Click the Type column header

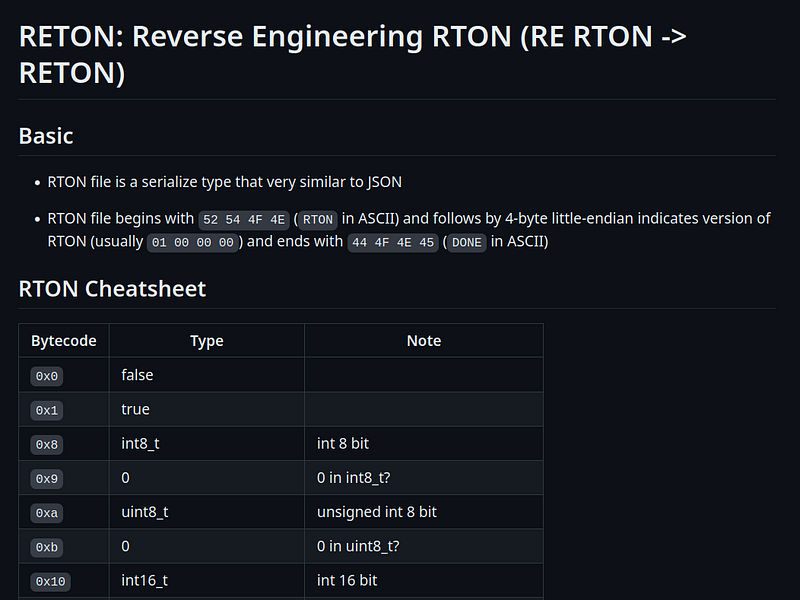[206, 341]
